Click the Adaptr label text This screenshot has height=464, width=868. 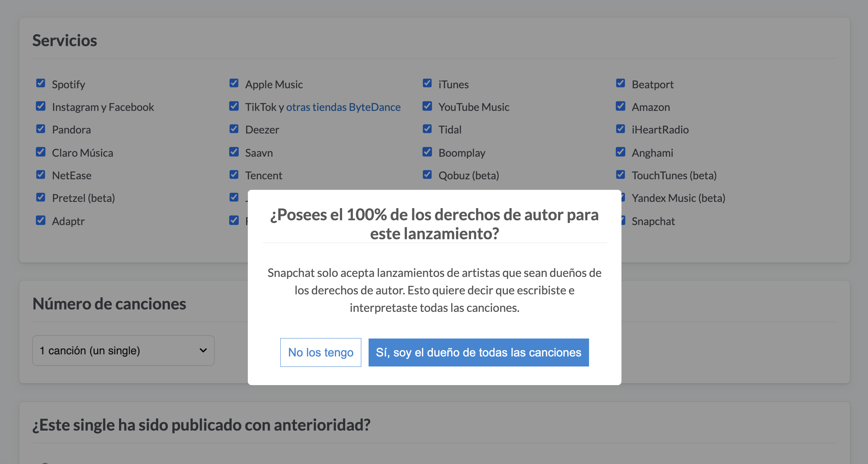[x=68, y=221]
